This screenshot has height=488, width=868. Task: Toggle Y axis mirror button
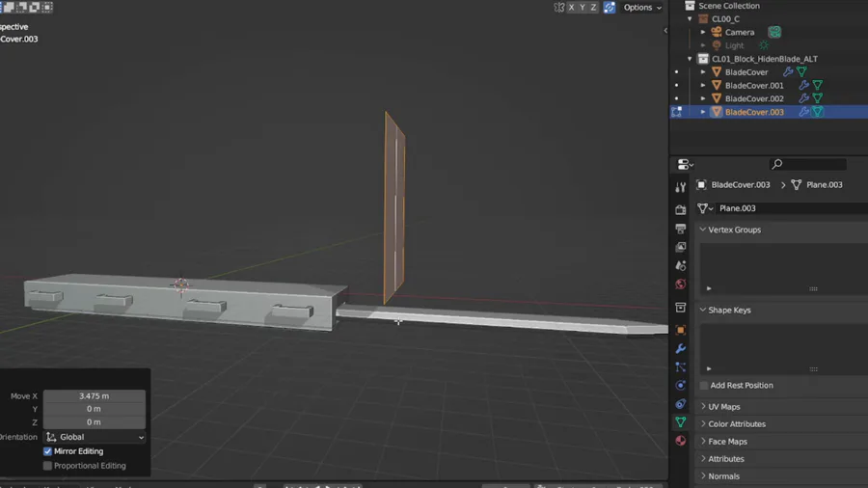click(583, 7)
